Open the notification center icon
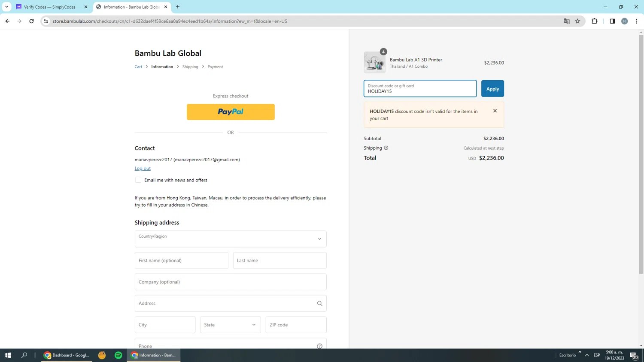644x362 pixels. click(634, 355)
